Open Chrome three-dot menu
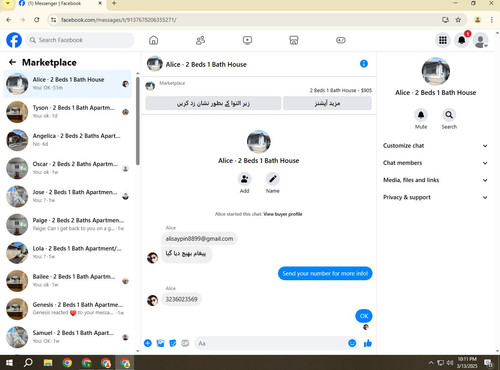This screenshot has height=370, width=500. [492, 20]
